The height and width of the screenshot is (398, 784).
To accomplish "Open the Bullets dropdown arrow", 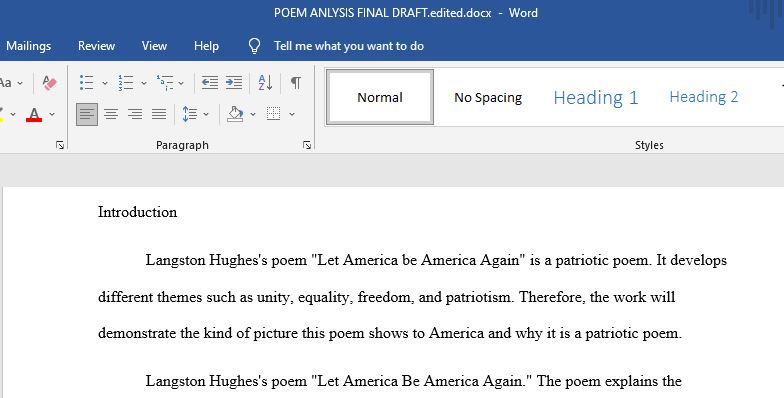I will [x=104, y=83].
